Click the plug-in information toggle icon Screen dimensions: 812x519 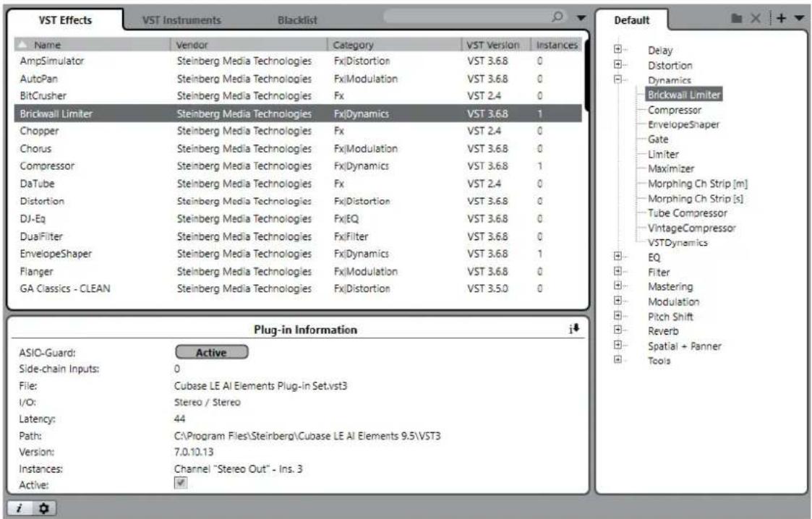point(574,329)
